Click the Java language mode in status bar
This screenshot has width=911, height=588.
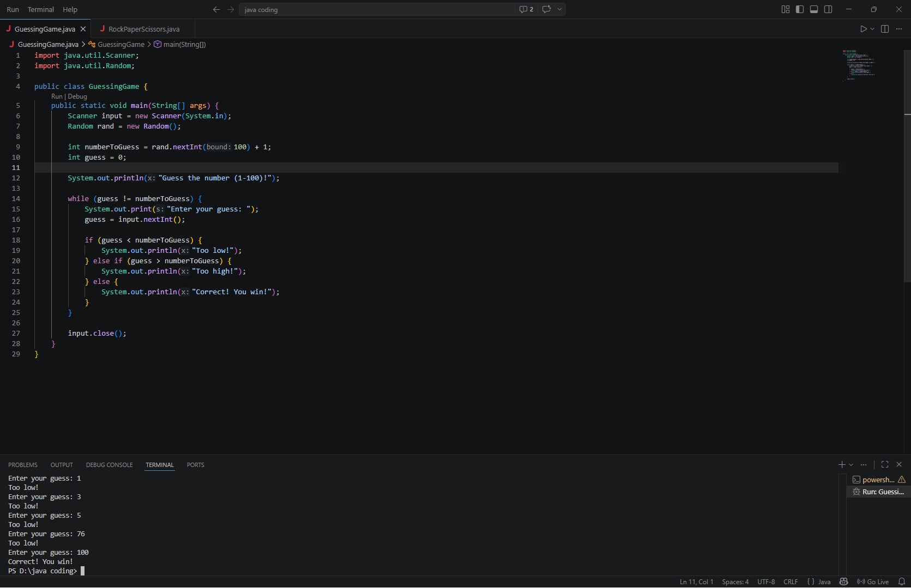(823, 581)
